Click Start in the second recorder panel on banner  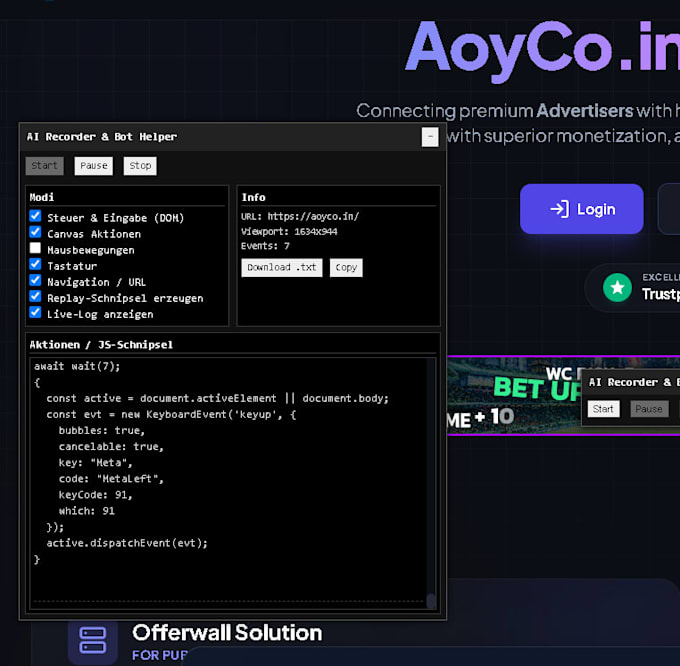click(x=603, y=409)
